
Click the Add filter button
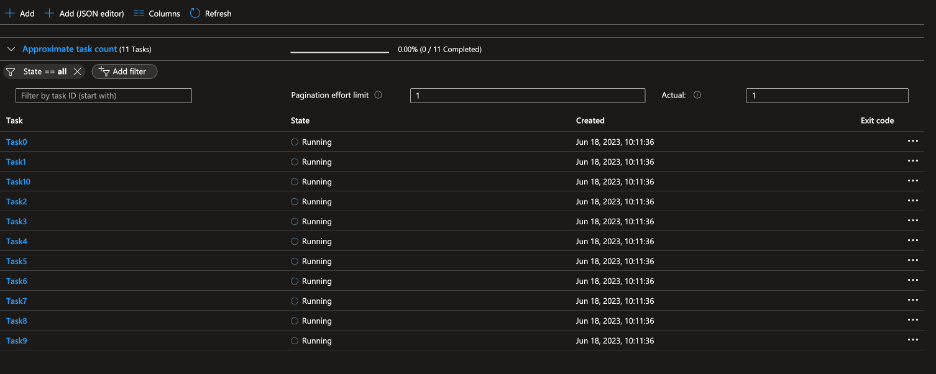[x=124, y=72]
